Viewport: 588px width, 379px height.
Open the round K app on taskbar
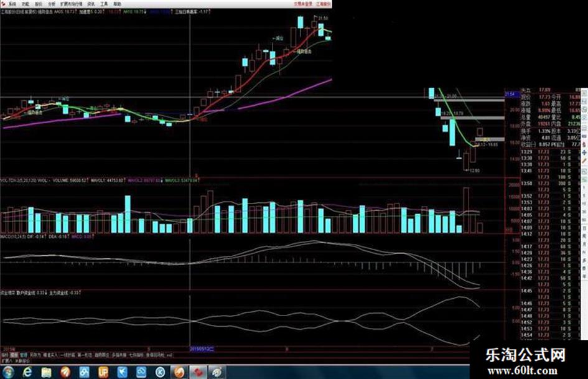[x=161, y=372]
